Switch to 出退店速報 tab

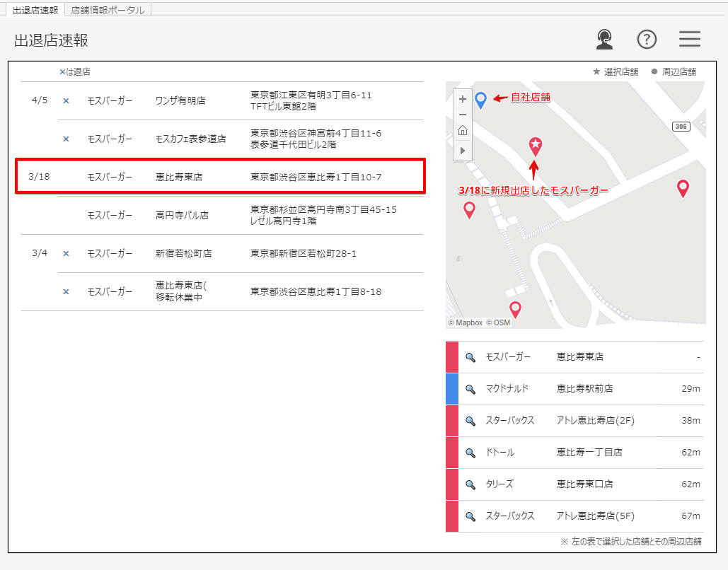pos(35,10)
